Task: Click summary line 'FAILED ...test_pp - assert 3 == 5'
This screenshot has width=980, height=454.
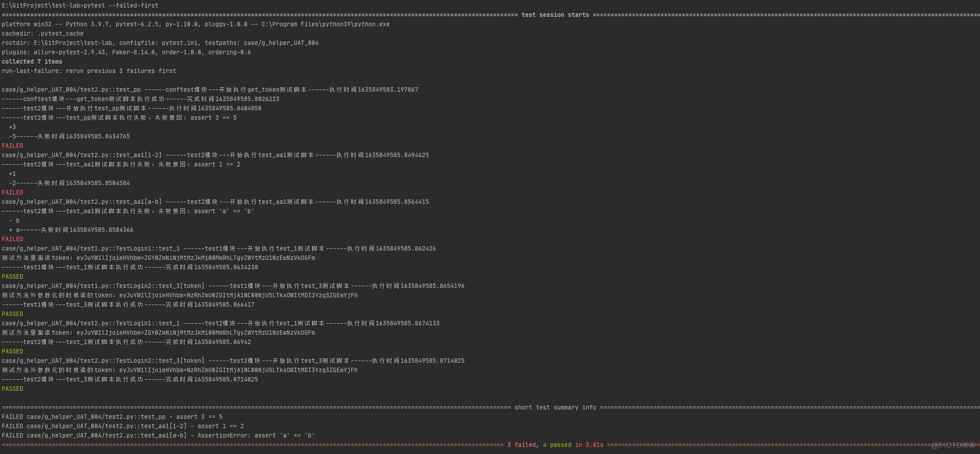Action: [x=112, y=417]
